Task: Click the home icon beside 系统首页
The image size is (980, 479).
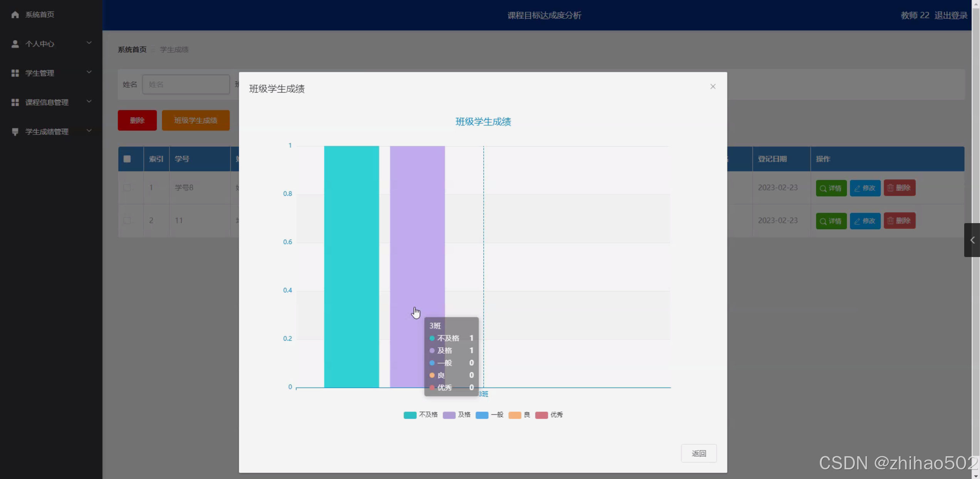Action: 15,15
